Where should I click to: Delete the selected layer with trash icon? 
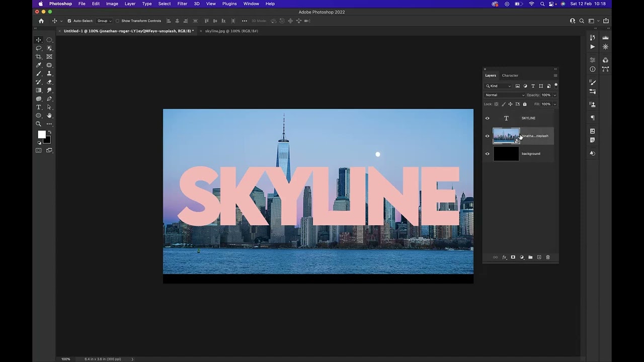pos(548,257)
